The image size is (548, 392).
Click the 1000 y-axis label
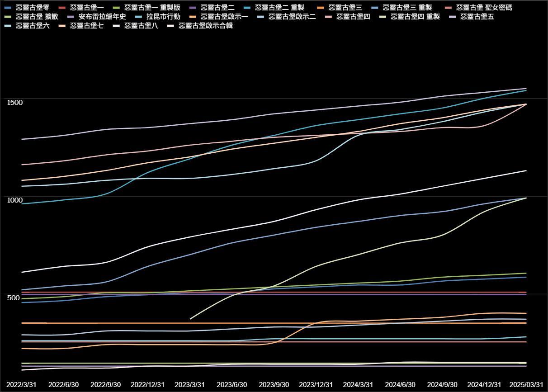pyautogui.click(x=14, y=200)
